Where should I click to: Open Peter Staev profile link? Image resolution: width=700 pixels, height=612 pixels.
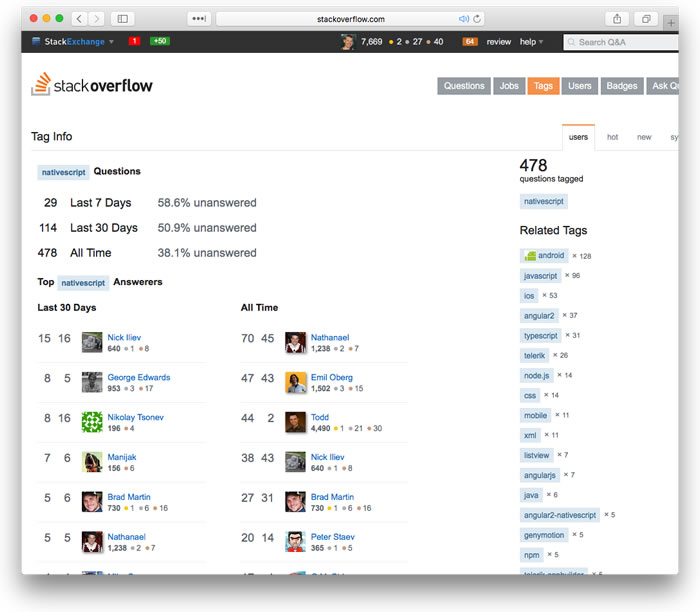333,537
